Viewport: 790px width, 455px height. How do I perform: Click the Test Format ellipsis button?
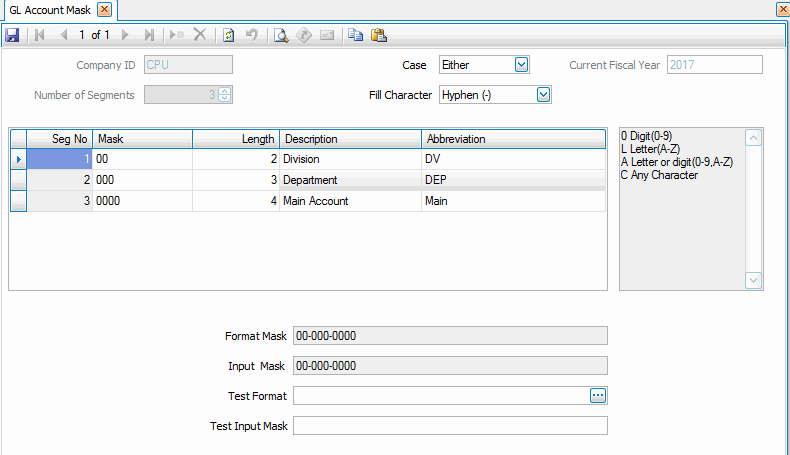[597, 396]
